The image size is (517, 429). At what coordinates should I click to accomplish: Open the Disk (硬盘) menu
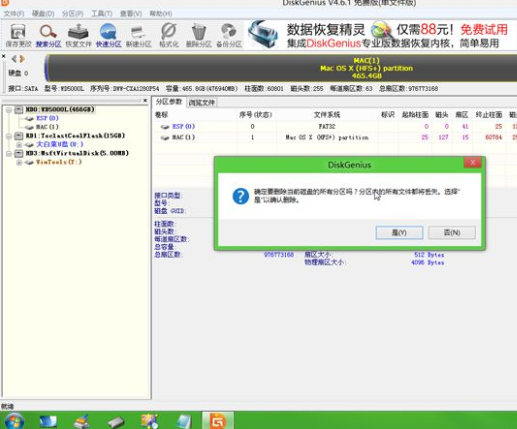pos(43,14)
